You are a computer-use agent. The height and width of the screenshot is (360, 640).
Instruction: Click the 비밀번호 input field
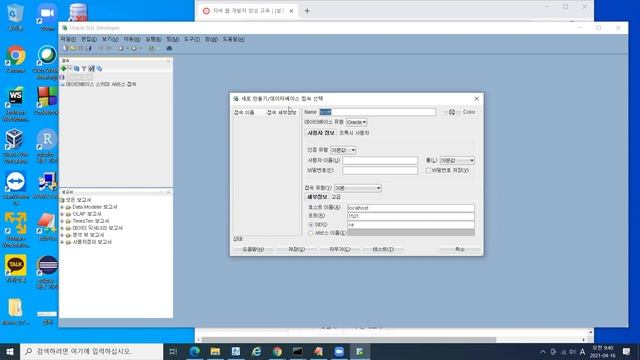point(380,171)
